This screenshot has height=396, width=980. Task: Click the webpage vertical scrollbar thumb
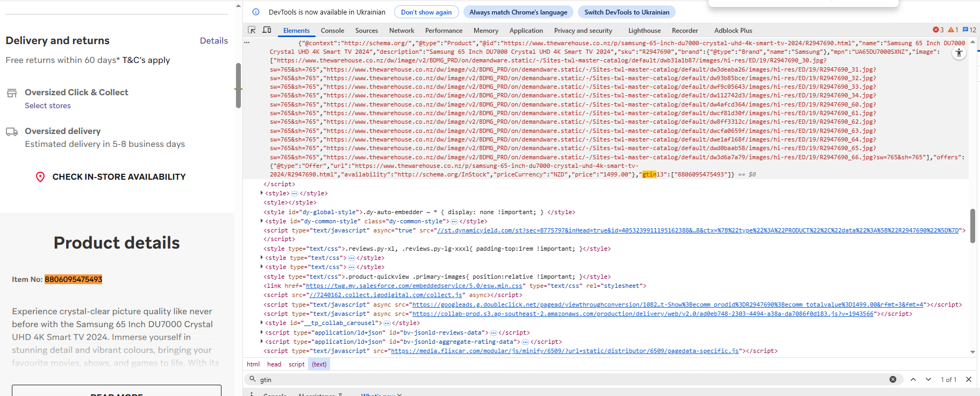click(238, 86)
